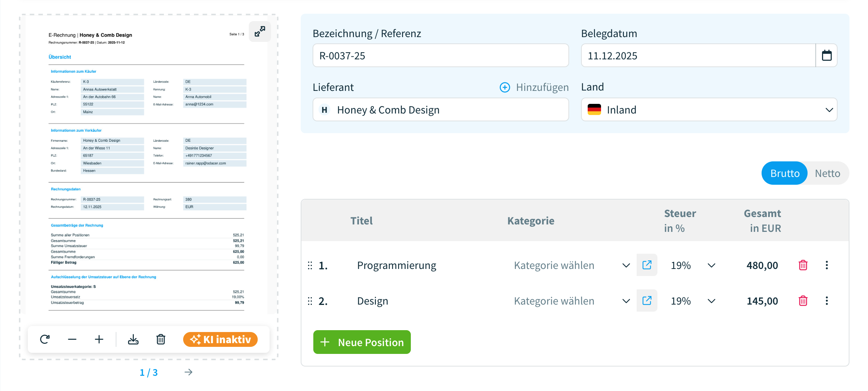Open the options menu for position Design
This screenshot has width=868, height=391.
point(827,300)
